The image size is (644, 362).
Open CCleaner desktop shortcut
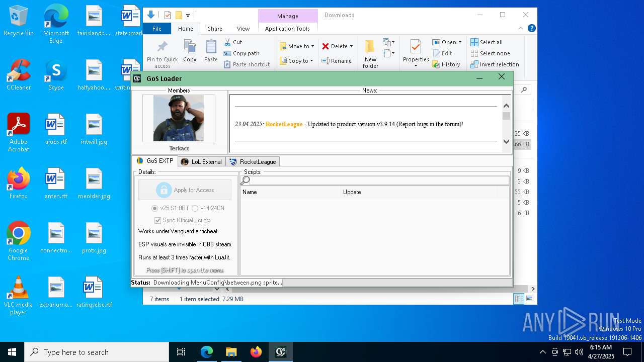pyautogui.click(x=18, y=75)
